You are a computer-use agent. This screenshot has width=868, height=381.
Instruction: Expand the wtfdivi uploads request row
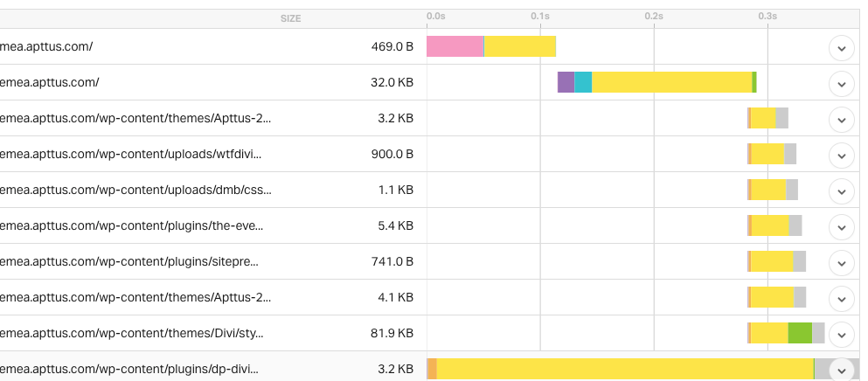pos(842,156)
